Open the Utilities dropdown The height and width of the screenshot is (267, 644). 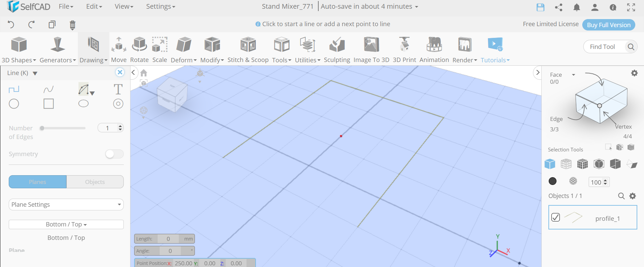click(308, 50)
